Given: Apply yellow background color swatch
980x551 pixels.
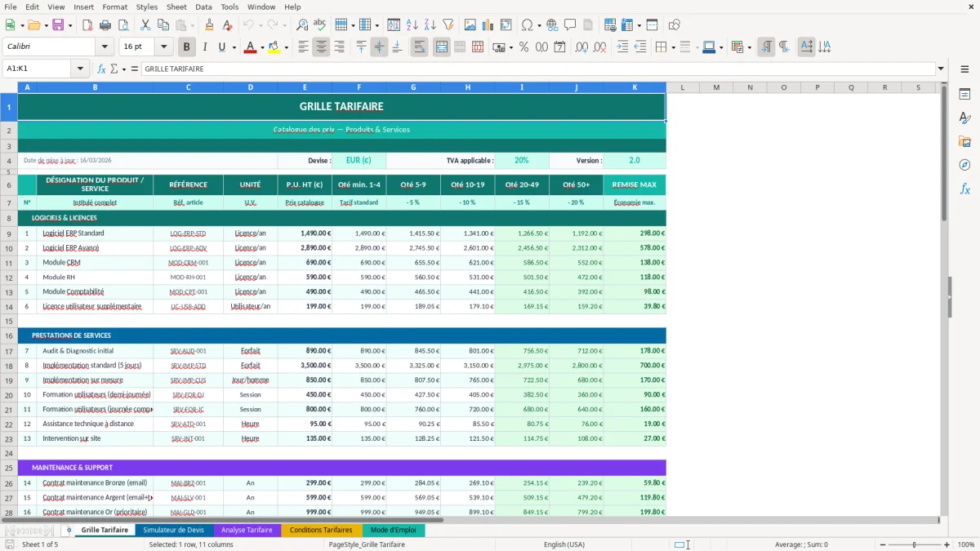Looking at the screenshot, I should tap(274, 47).
